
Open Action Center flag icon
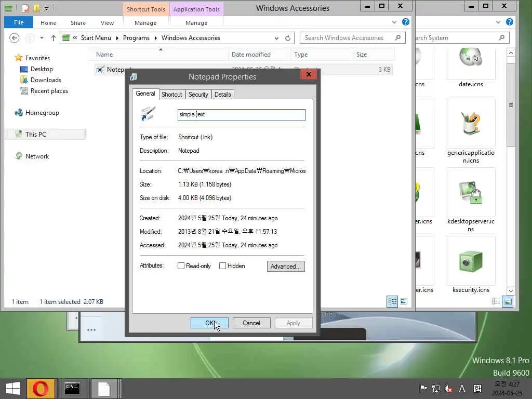pyautogui.click(x=423, y=389)
